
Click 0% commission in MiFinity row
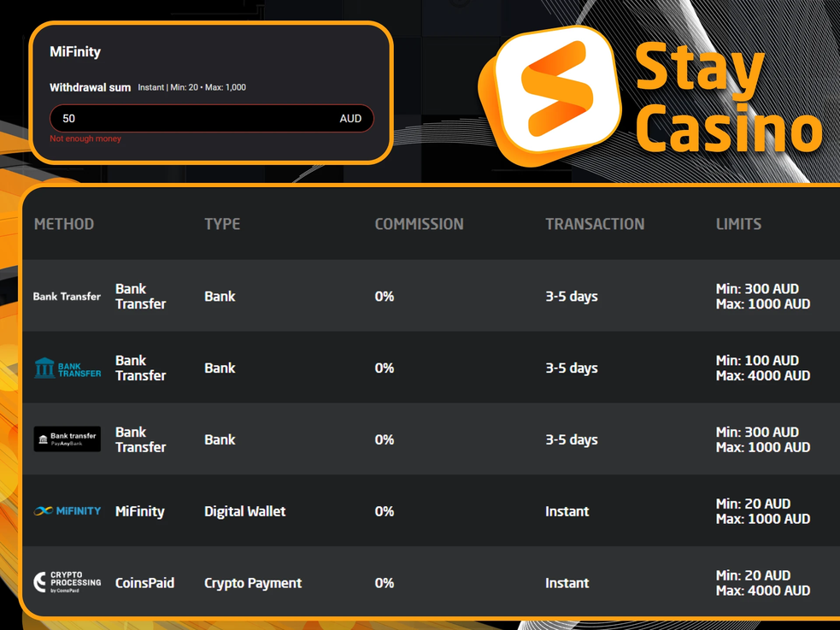pyautogui.click(x=384, y=511)
